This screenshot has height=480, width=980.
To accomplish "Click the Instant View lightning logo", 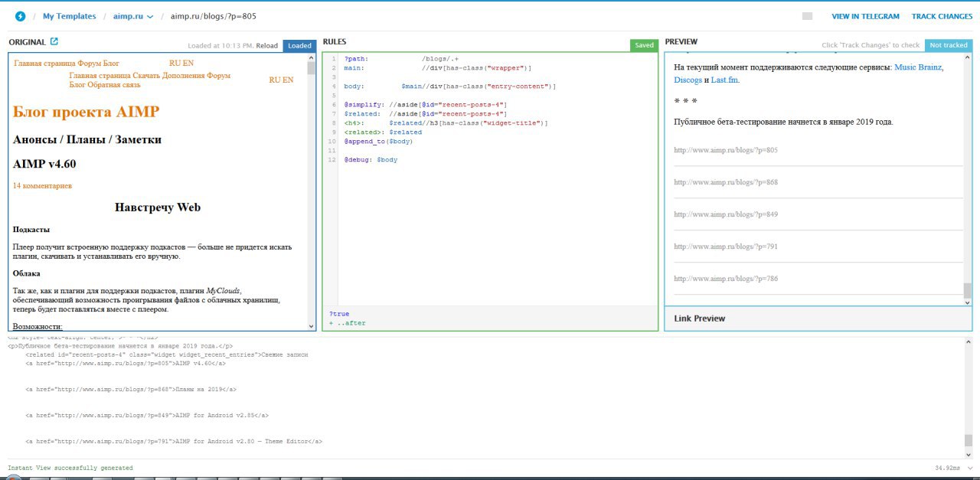I will coord(20,16).
